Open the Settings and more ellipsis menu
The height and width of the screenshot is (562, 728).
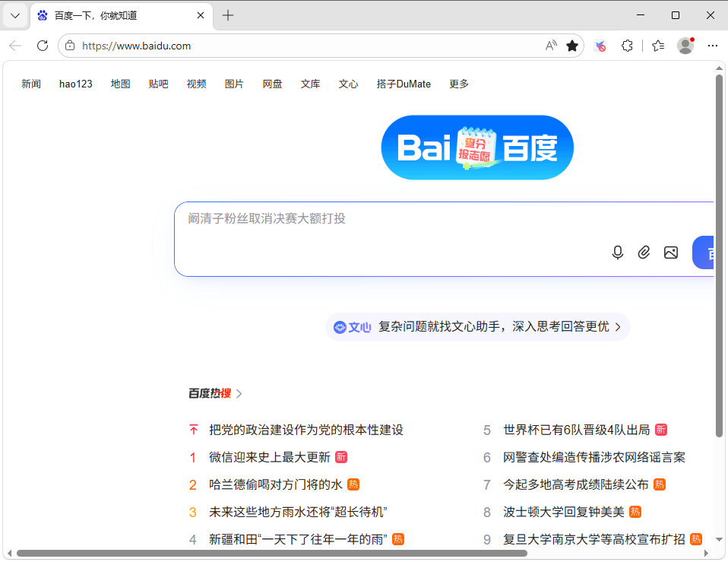click(x=713, y=46)
